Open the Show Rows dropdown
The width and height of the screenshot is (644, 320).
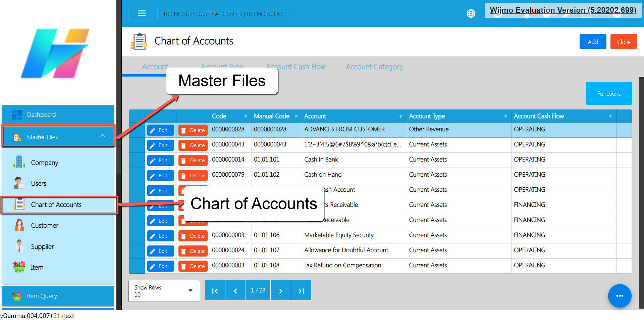(164, 291)
